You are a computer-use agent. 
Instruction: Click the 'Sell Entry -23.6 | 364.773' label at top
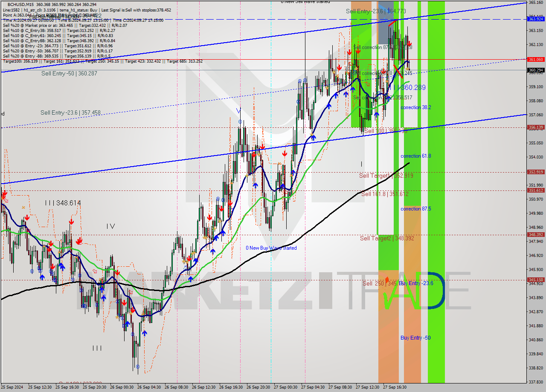pos(376,11)
